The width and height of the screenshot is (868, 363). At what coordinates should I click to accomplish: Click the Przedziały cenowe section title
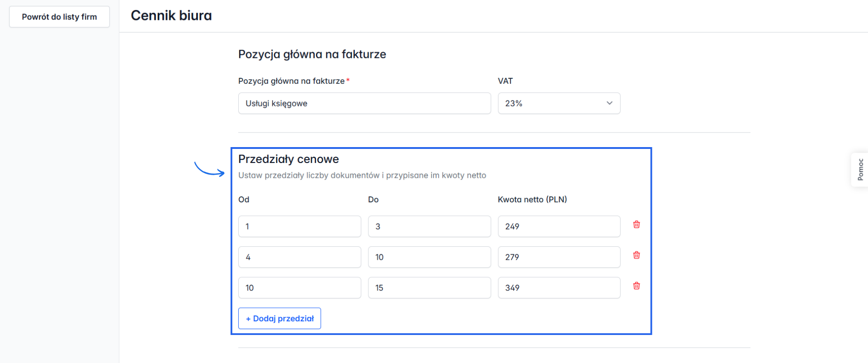pos(288,159)
